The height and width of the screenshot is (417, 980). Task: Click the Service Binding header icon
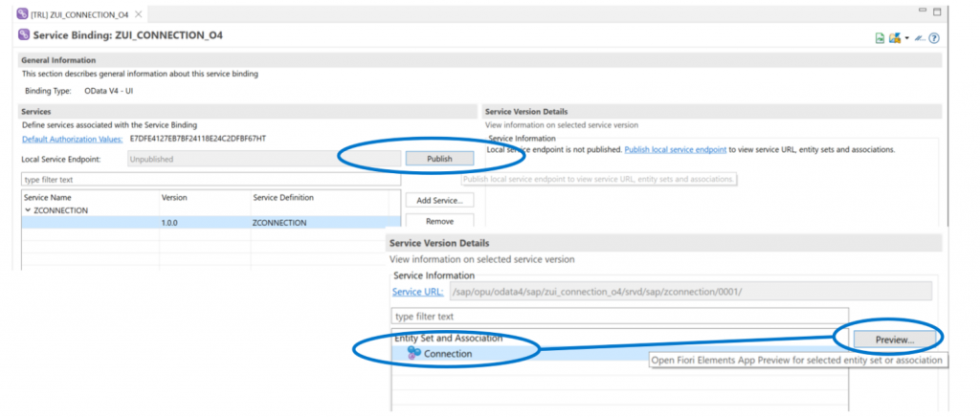pos(24,35)
